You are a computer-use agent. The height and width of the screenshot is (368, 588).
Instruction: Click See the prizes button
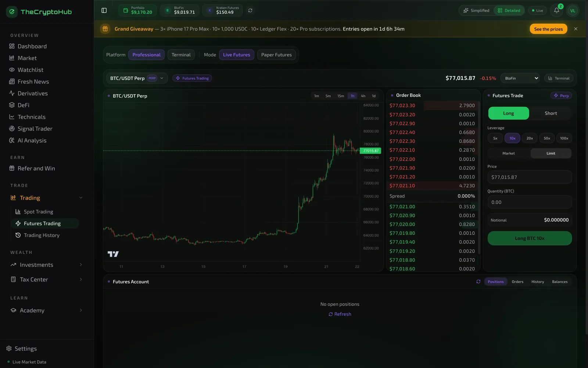[x=548, y=29]
